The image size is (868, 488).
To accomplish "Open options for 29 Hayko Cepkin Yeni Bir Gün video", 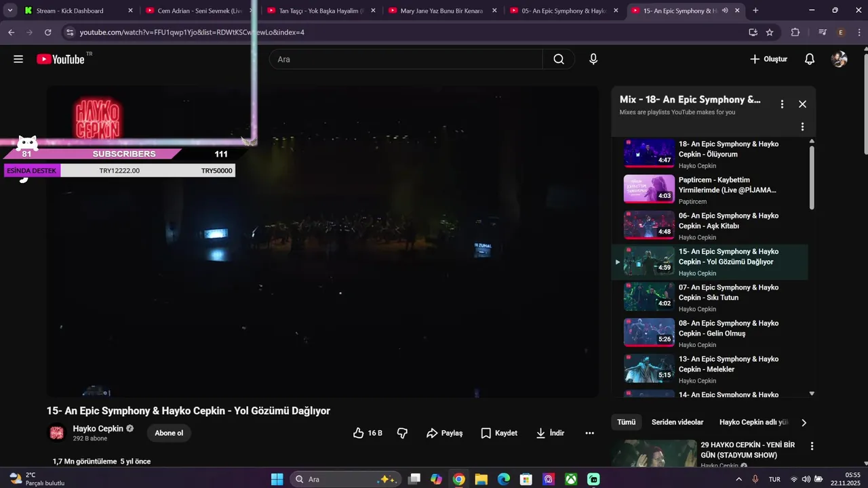I will pyautogui.click(x=812, y=446).
